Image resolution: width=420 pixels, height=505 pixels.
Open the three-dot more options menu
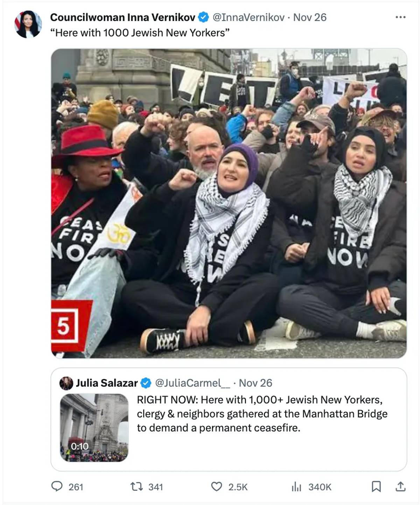pos(400,17)
